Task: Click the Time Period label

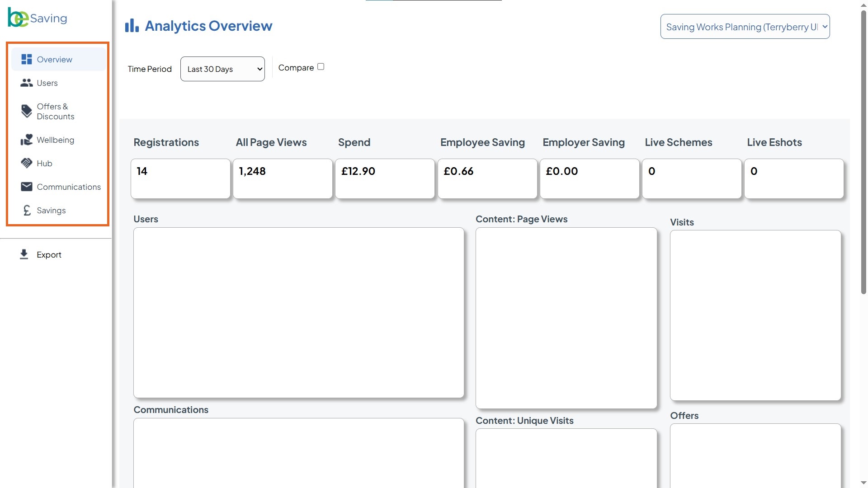Action: point(150,69)
